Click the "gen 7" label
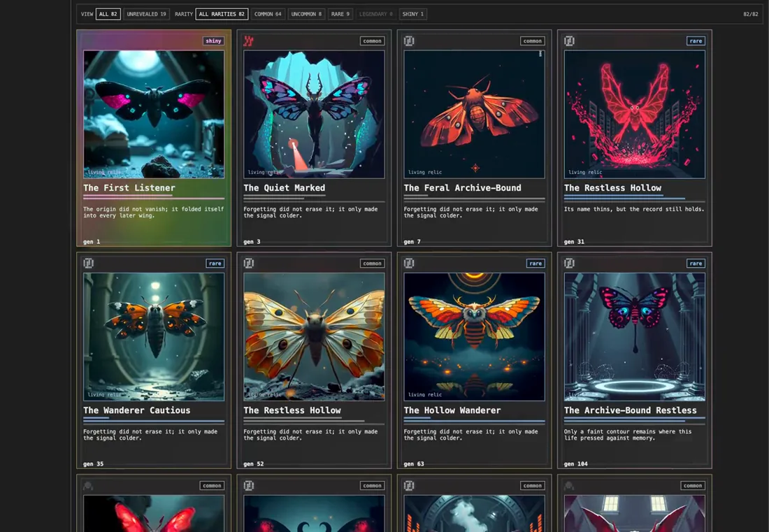 [x=412, y=242]
